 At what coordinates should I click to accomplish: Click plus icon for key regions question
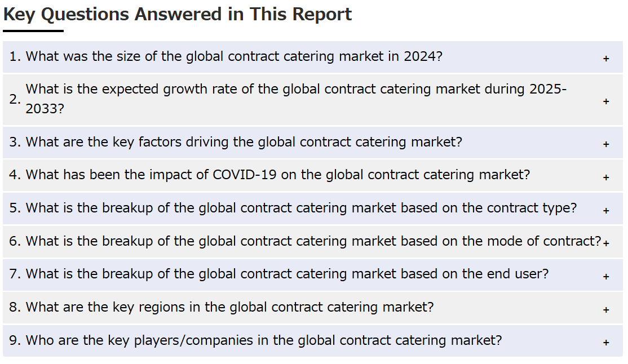tap(606, 310)
